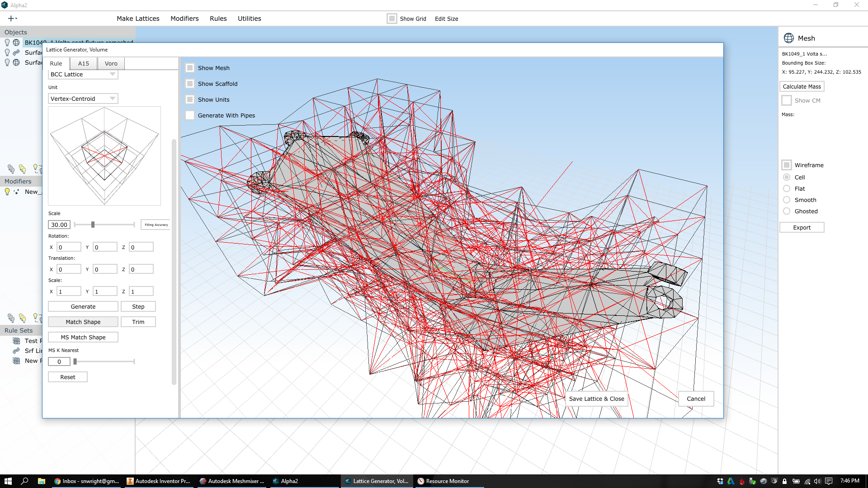Image resolution: width=868 pixels, height=488 pixels.
Task: Cancel the Lattice Generator dialog
Action: coord(696,399)
